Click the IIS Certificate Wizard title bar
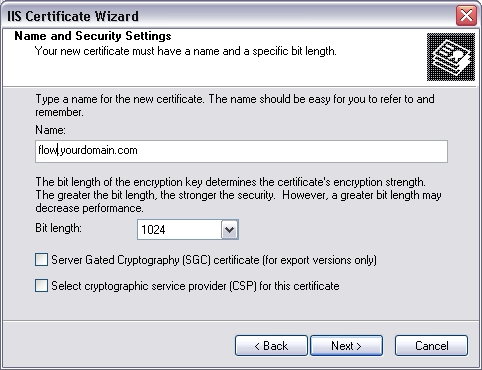Image resolution: width=482 pixels, height=370 pixels. [230, 16]
